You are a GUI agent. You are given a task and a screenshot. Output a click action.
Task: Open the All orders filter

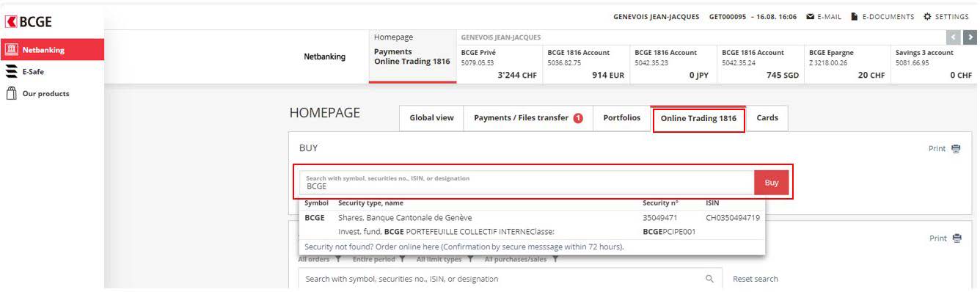tap(319, 259)
